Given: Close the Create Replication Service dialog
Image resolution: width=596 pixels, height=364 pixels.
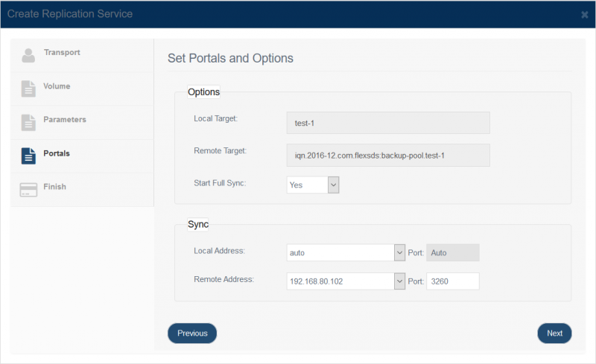Looking at the screenshot, I should (585, 15).
